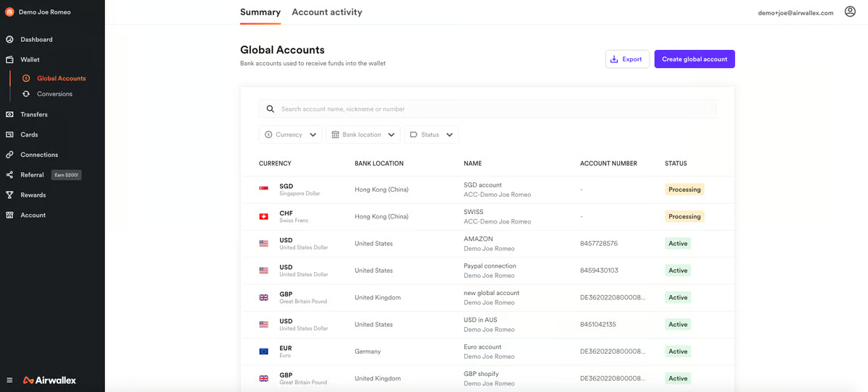The height and width of the screenshot is (392, 868).
Task: Click the UK flag on new global account row
Action: [264, 297]
